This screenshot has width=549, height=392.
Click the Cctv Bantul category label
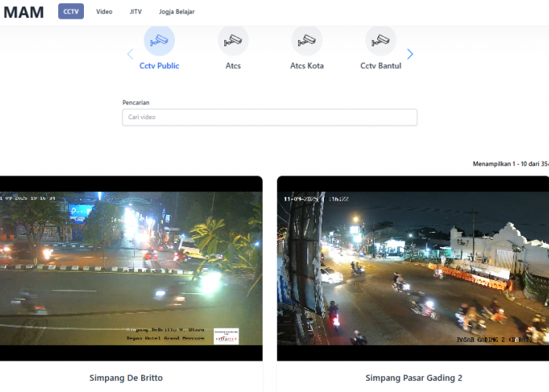pos(381,66)
